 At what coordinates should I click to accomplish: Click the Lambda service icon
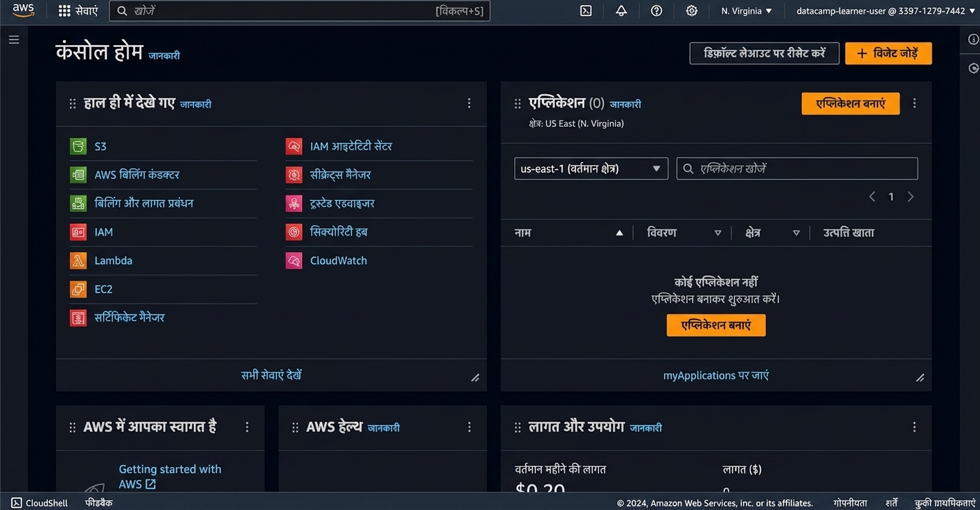pyautogui.click(x=78, y=261)
